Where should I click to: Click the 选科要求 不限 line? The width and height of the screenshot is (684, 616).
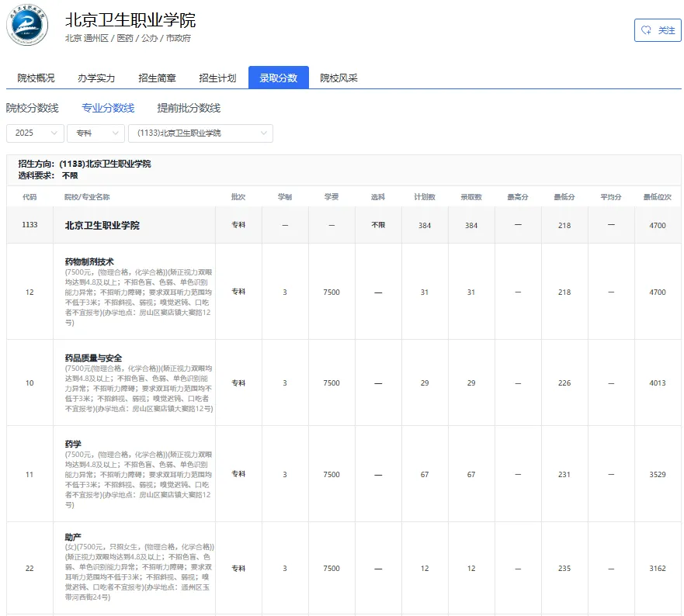pyautogui.click(x=48, y=175)
